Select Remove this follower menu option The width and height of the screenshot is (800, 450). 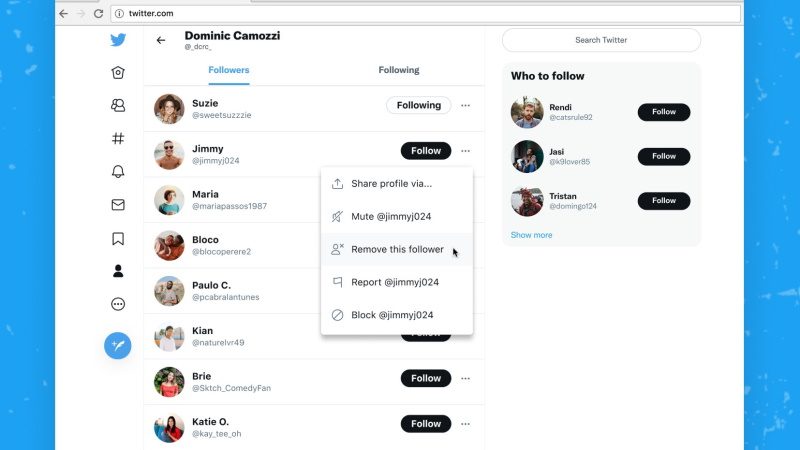pos(397,249)
